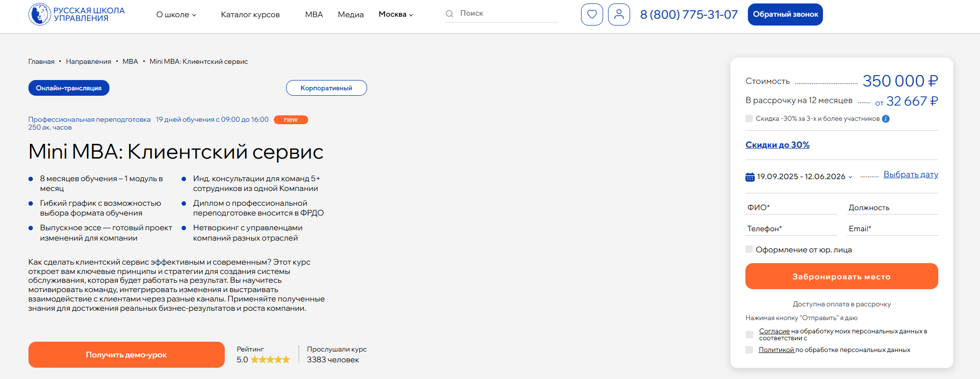Click the calendar icon beside course dates
This screenshot has height=379, width=980.
(x=750, y=177)
